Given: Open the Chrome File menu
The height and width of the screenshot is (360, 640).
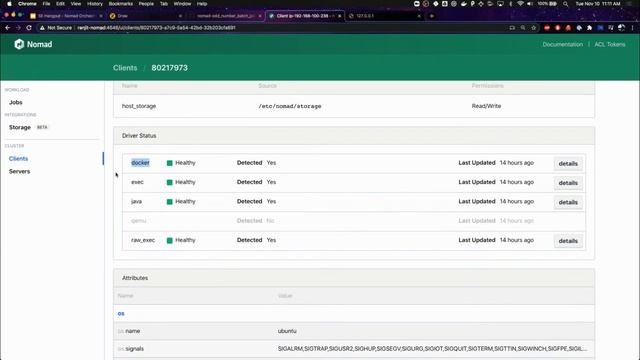Looking at the screenshot, I should [x=47, y=4].
